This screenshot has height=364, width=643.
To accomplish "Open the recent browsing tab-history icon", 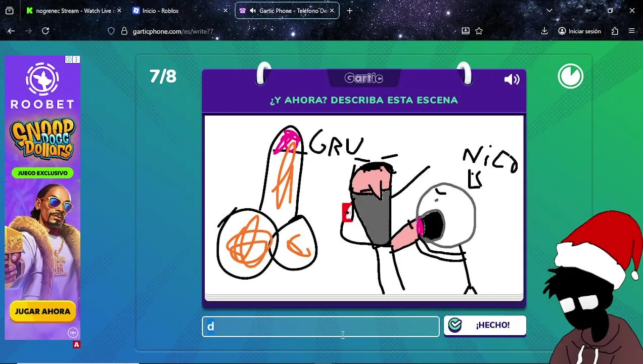I will pos(9,11).
